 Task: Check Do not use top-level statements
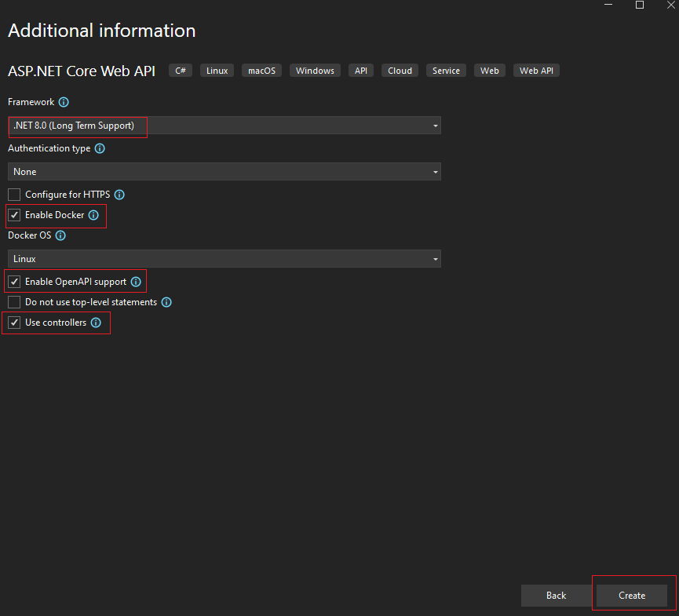(x=14, y=302)
